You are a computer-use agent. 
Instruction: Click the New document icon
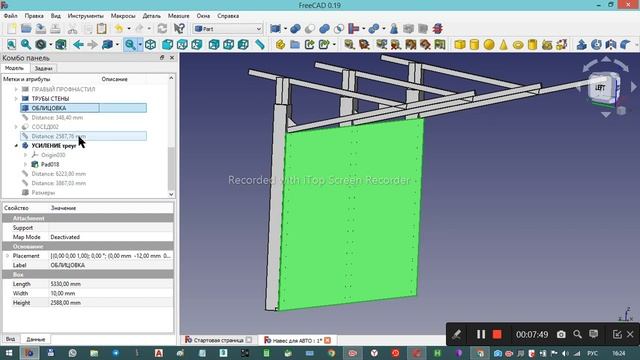pos(12,29)
